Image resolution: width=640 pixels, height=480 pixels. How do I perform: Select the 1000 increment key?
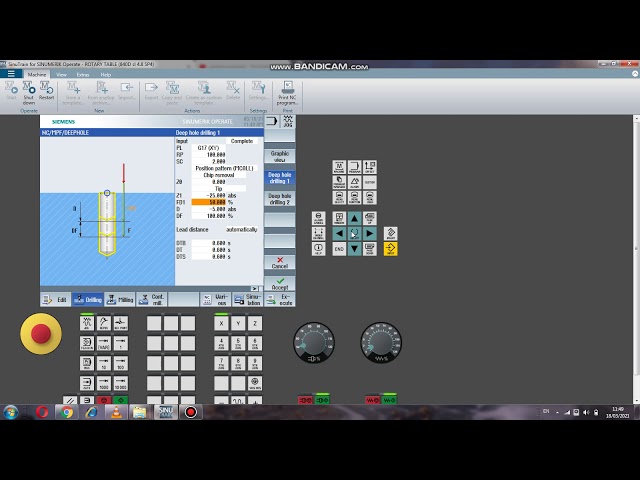104,383
